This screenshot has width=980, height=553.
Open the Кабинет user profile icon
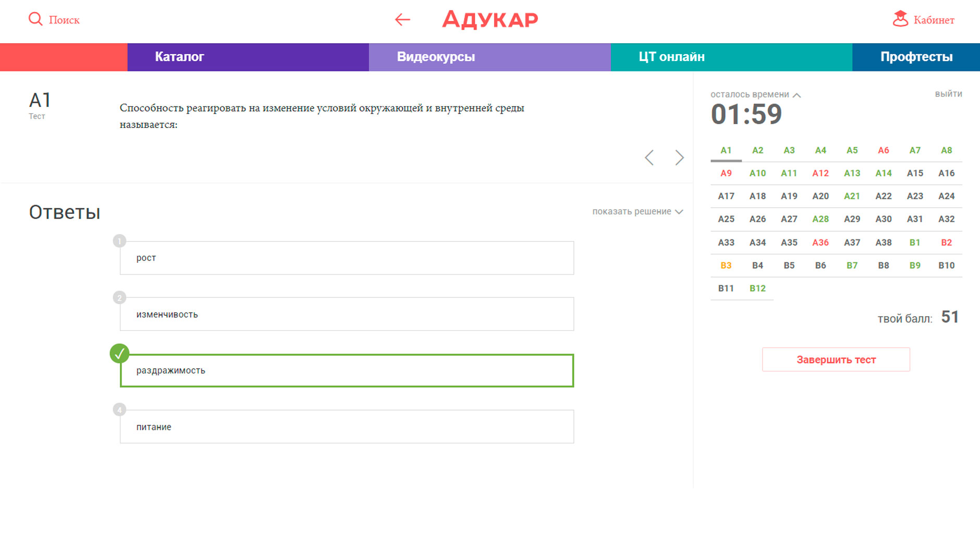[900, 19]
